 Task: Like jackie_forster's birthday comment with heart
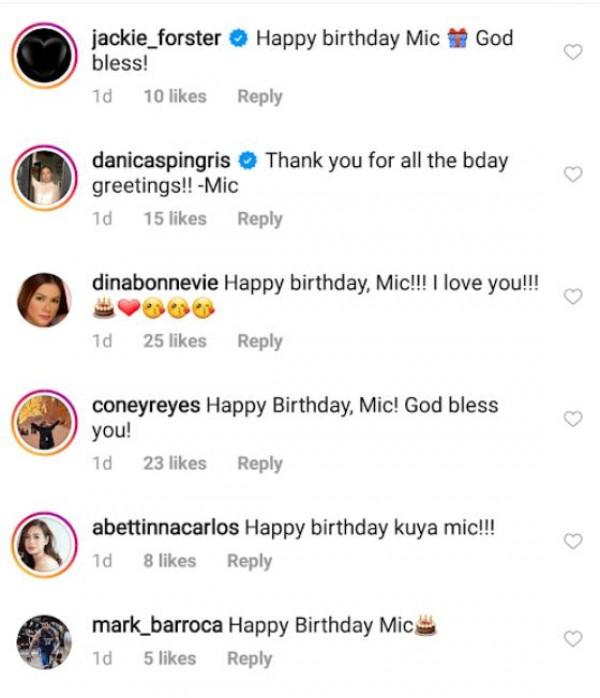[573, 52]
